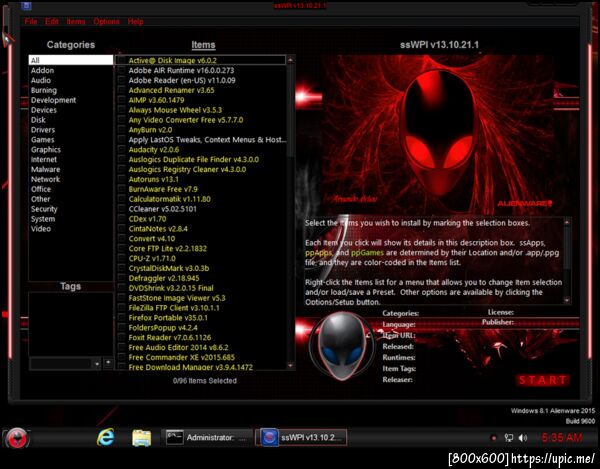Select Apply LastOS Tweaks, Context Menus item
Screen dimensions: 600x469
tap(207, 140)
